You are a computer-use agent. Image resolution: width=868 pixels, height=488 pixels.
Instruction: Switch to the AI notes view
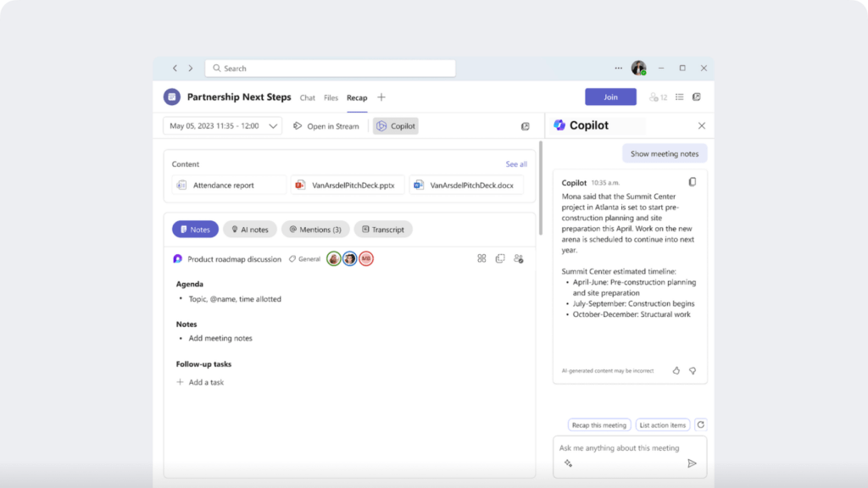[249, 229]
